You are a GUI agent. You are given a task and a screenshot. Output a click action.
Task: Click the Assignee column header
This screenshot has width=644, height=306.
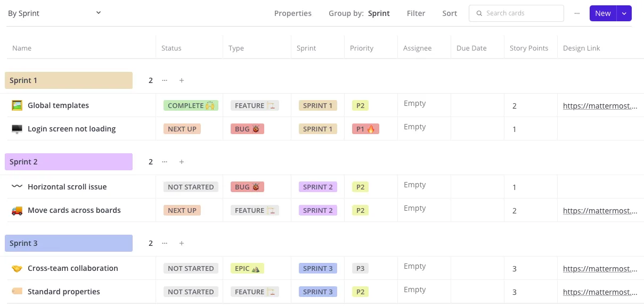click(417, 48)
